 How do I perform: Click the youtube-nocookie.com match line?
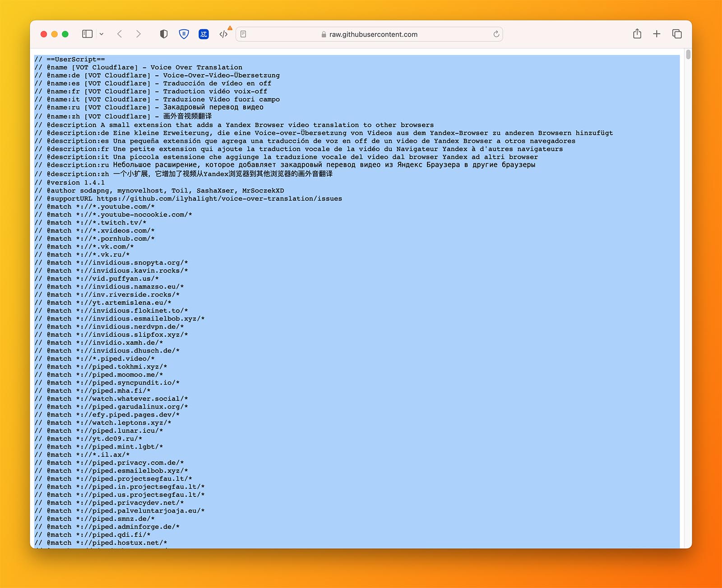tap(113, 215)
